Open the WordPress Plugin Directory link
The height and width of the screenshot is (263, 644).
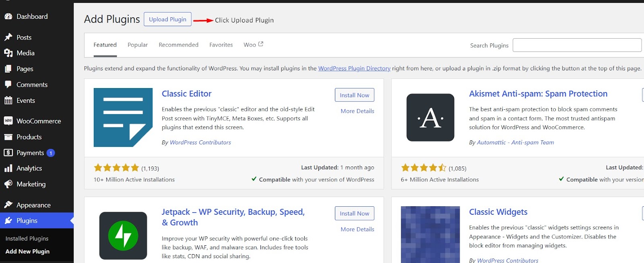click(354, 68)
